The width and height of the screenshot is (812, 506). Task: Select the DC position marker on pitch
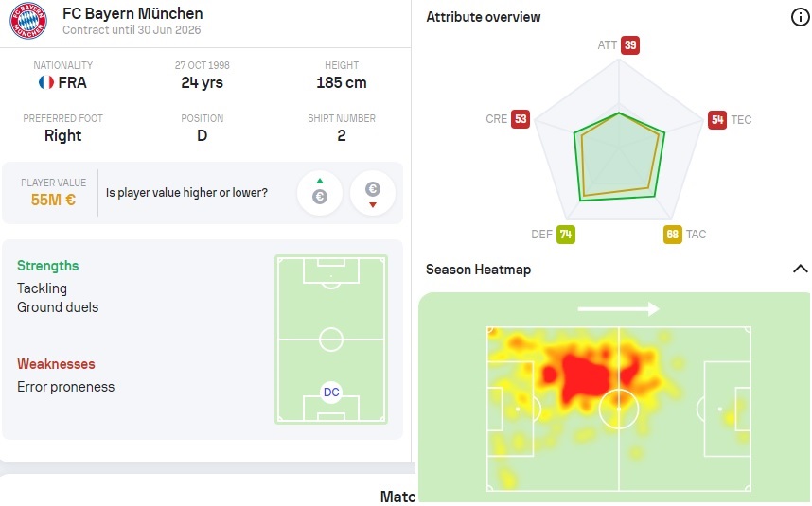(331, 392)
